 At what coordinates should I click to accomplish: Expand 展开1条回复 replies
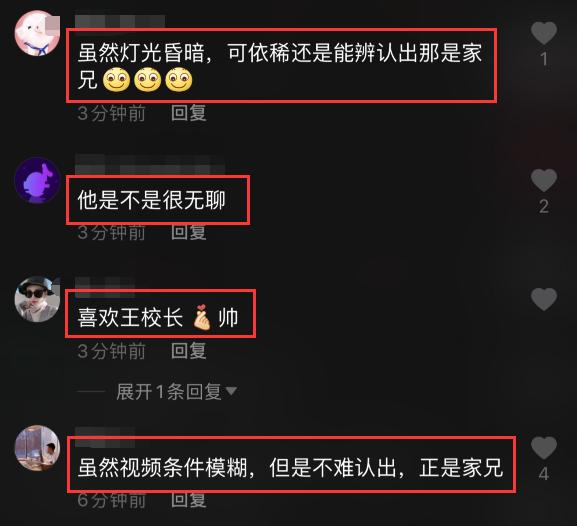tap(169, 391)
